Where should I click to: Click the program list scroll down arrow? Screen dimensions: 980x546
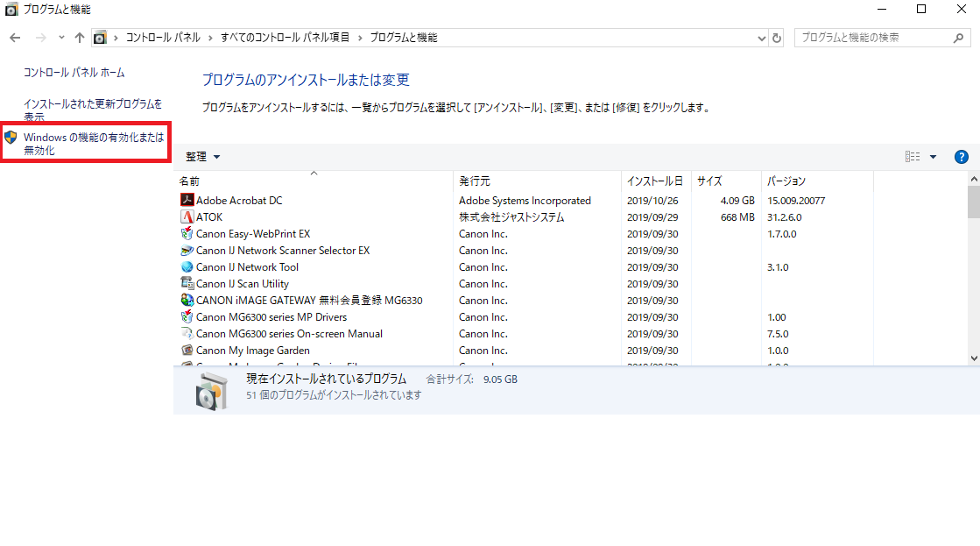974,358
